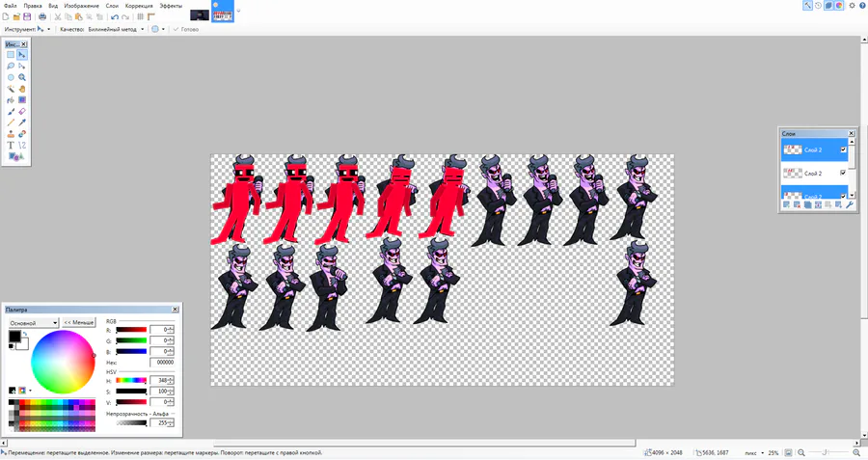Select the Move Selected Pixels tool

coord(21,55)
